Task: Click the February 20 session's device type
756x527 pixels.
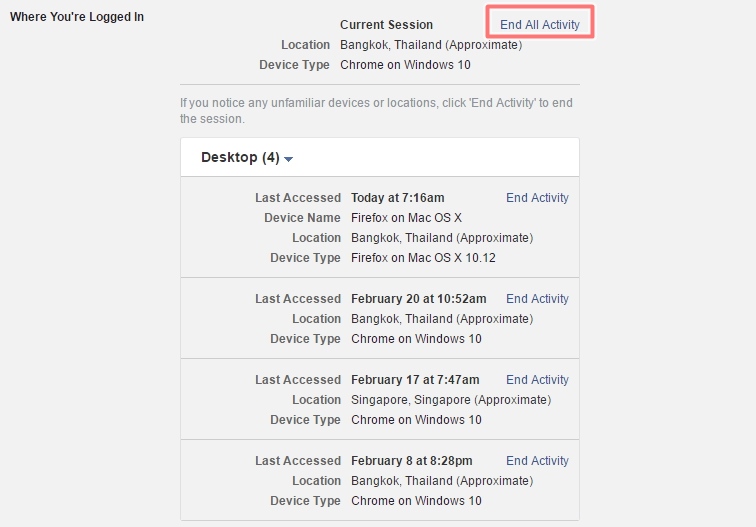Action: tap(416, 339)
